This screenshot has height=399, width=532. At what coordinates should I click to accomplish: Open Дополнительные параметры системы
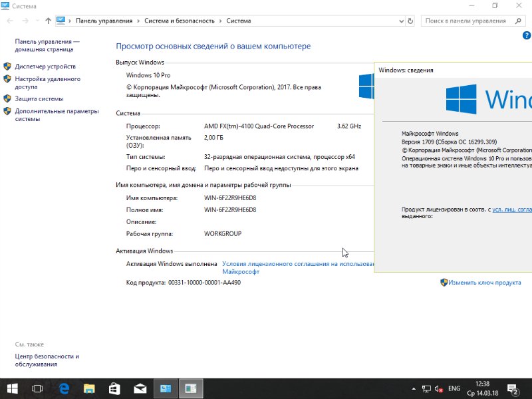[x=57, y=115]
